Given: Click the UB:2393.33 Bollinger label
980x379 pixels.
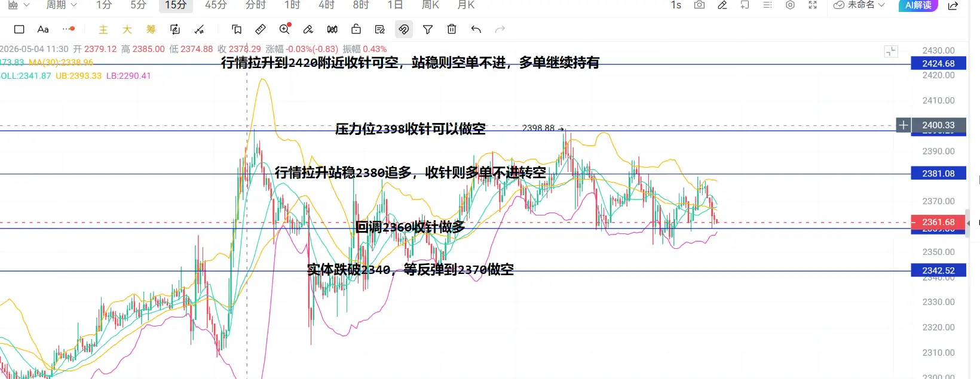Looking at the screenshot, I should point(78,76).
